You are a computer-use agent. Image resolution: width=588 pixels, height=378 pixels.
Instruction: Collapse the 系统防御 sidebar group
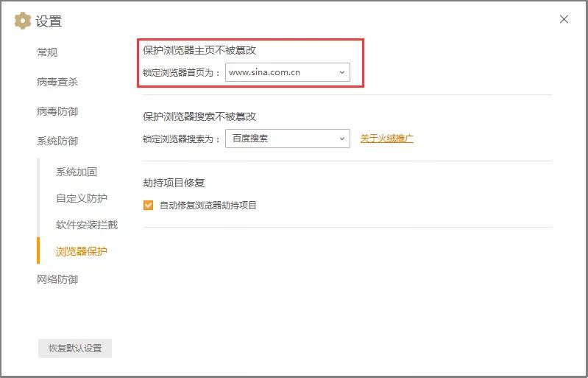[x=57, y=141]
